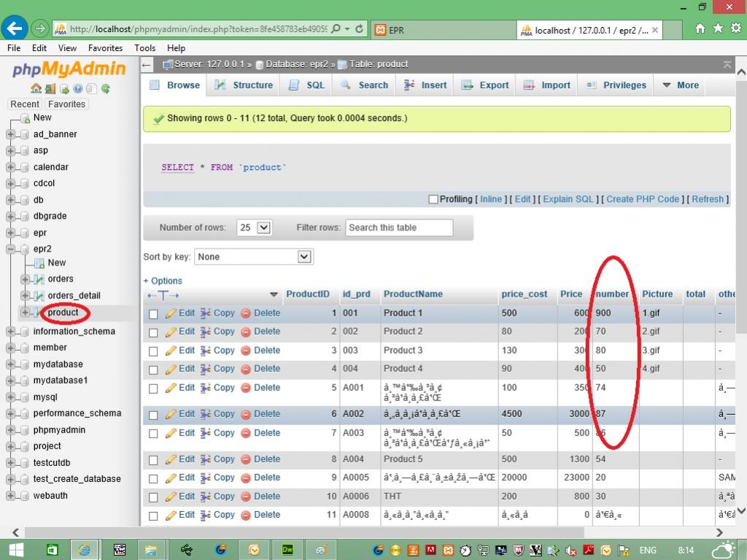Tick the checkbox for Product 1 row
Screen dimensions: 747x560
click(153, 314)
